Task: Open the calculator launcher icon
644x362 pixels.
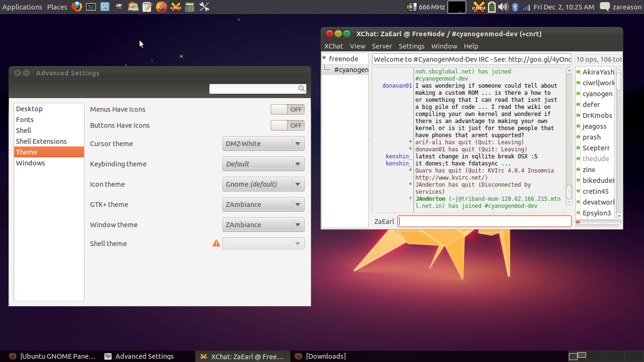Action: [x=190, y=7]
